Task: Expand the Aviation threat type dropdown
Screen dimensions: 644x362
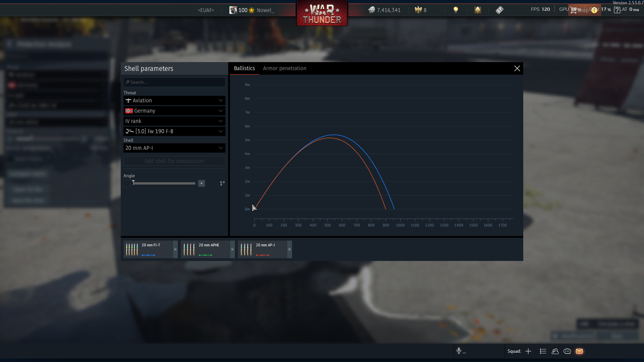Action: tap(174, 101)
